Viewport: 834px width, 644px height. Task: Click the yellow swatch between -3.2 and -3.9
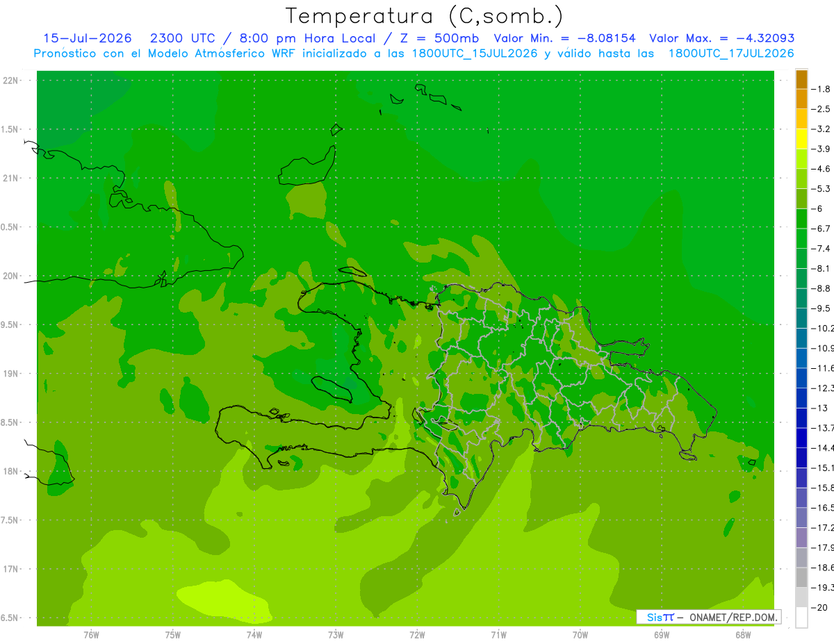point(801,139)
